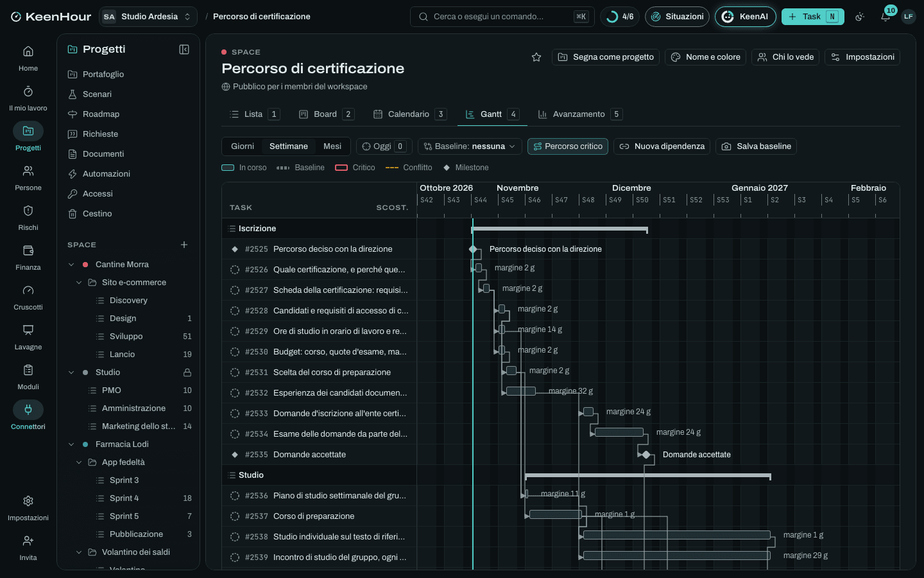Screen dimensions: 924x578
Task: Select the Settimane time scale
Action: coord(289,146)
